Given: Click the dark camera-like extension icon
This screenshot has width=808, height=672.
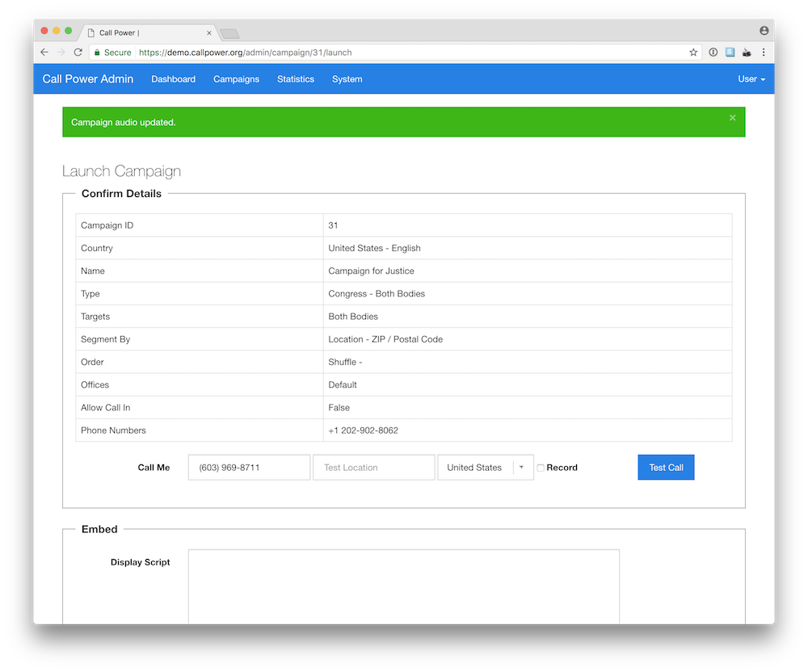Looking at the screenshot, I should pos(747,52).
